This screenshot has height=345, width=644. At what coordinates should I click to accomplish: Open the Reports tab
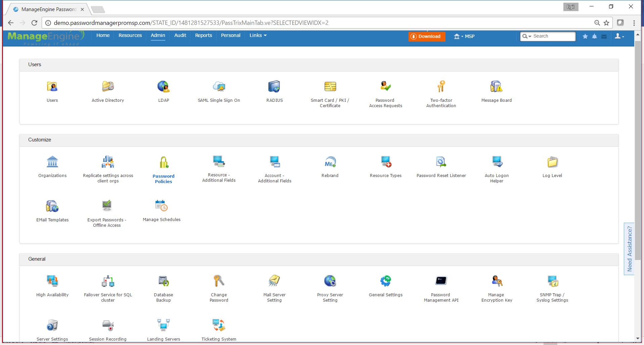click(x=204, y=35)
